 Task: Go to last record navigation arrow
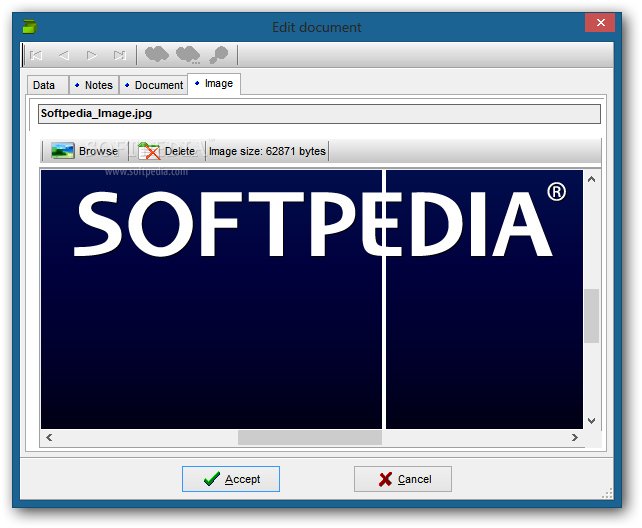(120, 55)
